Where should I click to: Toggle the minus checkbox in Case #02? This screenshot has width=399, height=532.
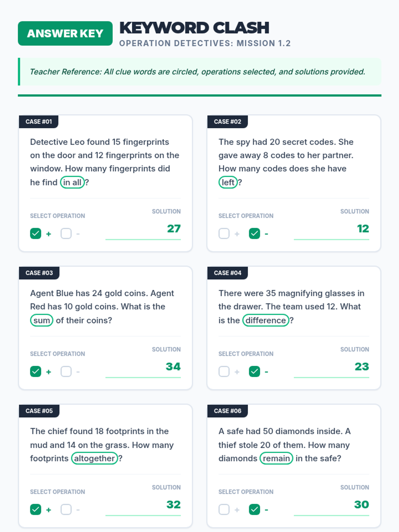click(255, 233)
